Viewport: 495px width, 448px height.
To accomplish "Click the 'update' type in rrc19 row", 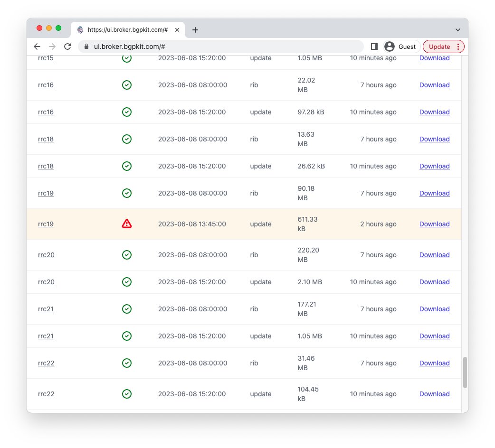I will pos(261,224).
